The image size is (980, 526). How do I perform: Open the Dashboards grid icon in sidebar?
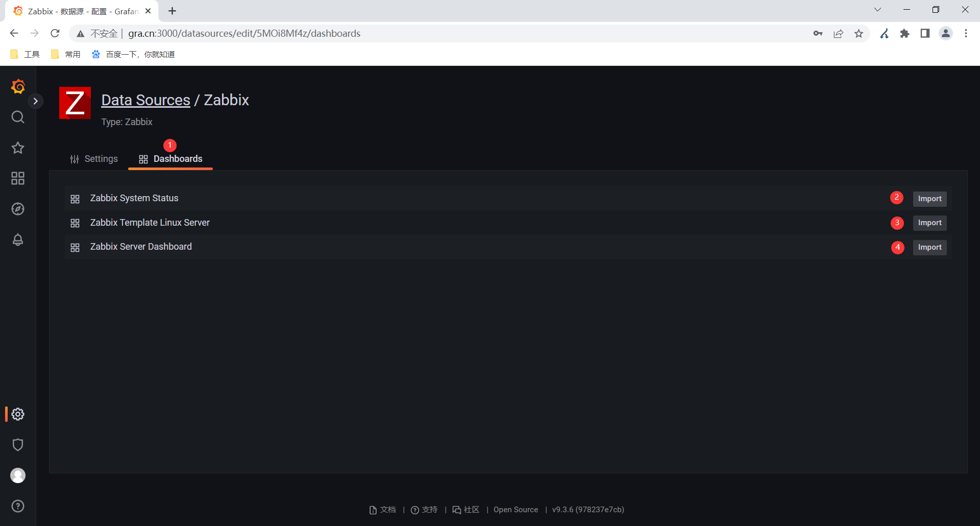pyautogui.click(x=18, y=178)
